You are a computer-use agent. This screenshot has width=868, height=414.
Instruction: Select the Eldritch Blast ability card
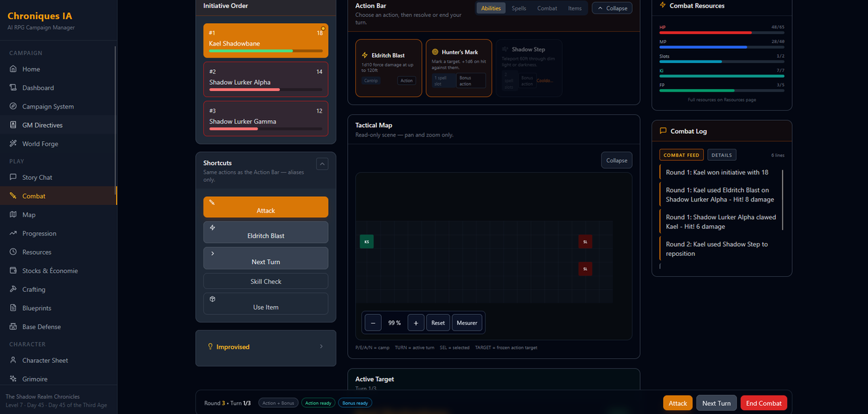tap(389, 68)
